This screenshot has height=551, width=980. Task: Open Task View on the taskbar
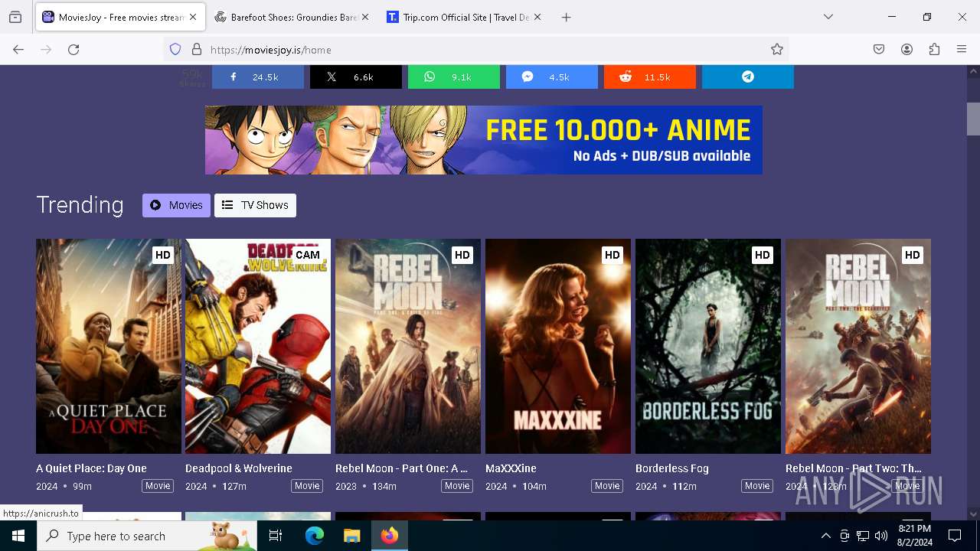[276, 536]
